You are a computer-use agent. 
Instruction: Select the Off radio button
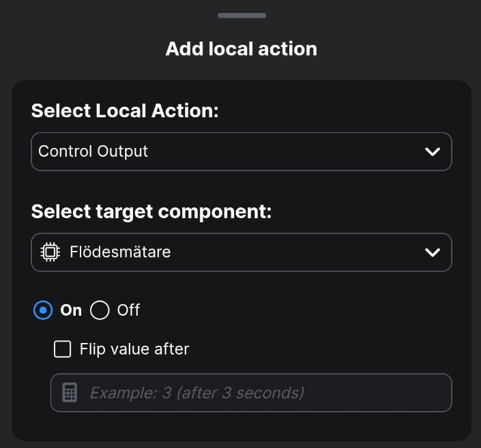pyautogui.click(x=100, y=311)
